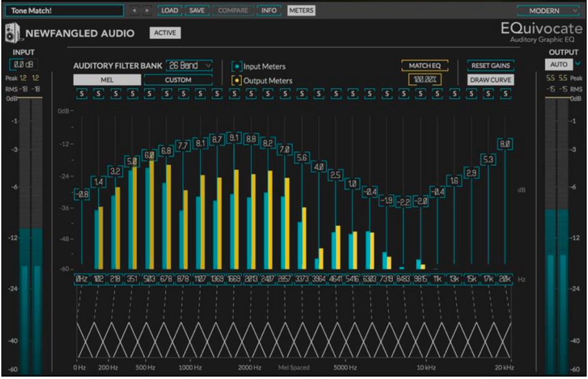Screen dimensions: 588x379
Task: Solo the 1107 Hz band
Action: tap(200, 94)
